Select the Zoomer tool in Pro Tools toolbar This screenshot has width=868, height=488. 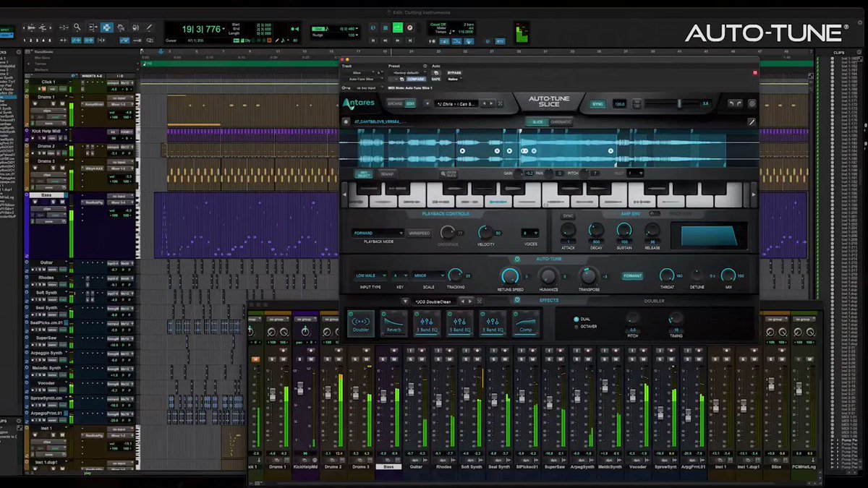[x=77, y=27]
